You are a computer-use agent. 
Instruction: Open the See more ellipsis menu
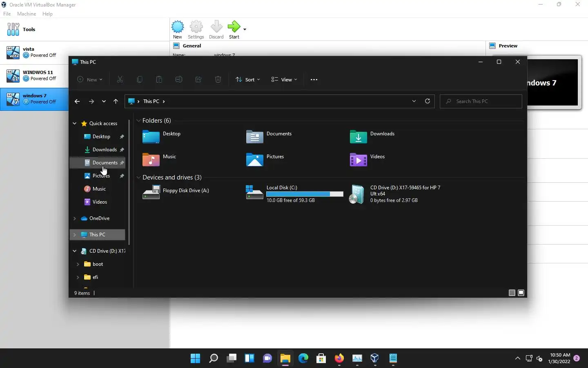[x=314, y=80]
